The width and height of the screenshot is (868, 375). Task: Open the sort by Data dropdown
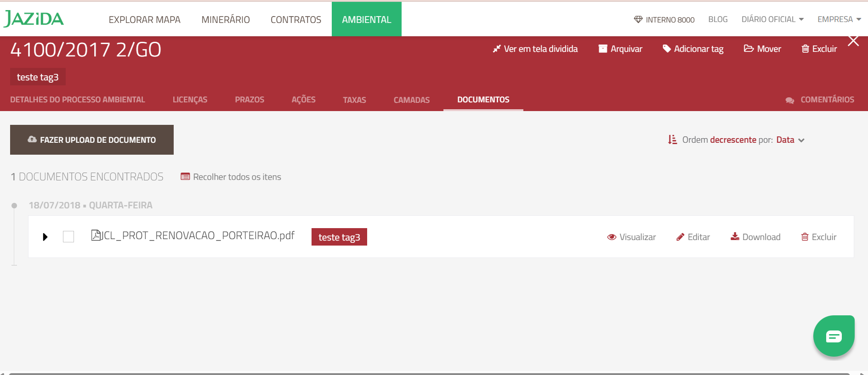coord(790,140)
